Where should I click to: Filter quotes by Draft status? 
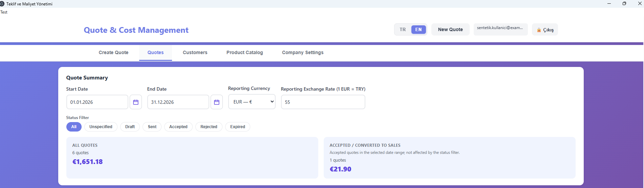pos(130,127)
